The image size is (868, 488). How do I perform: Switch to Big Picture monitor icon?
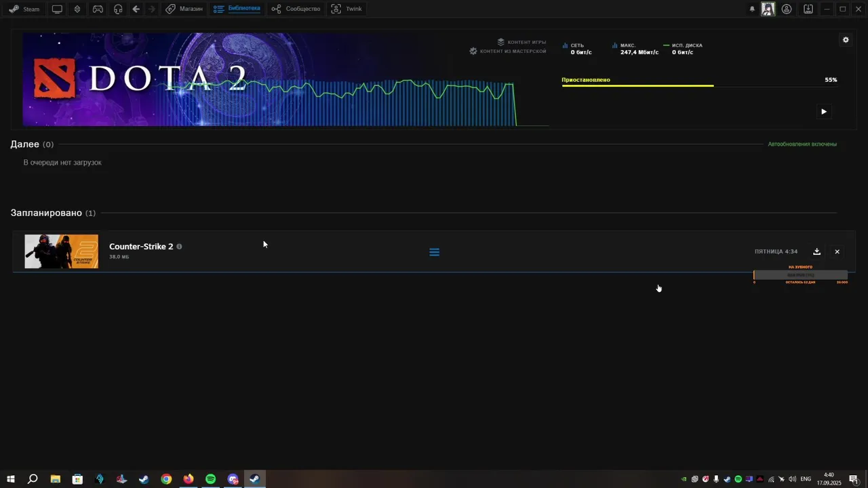pos(57,9)
